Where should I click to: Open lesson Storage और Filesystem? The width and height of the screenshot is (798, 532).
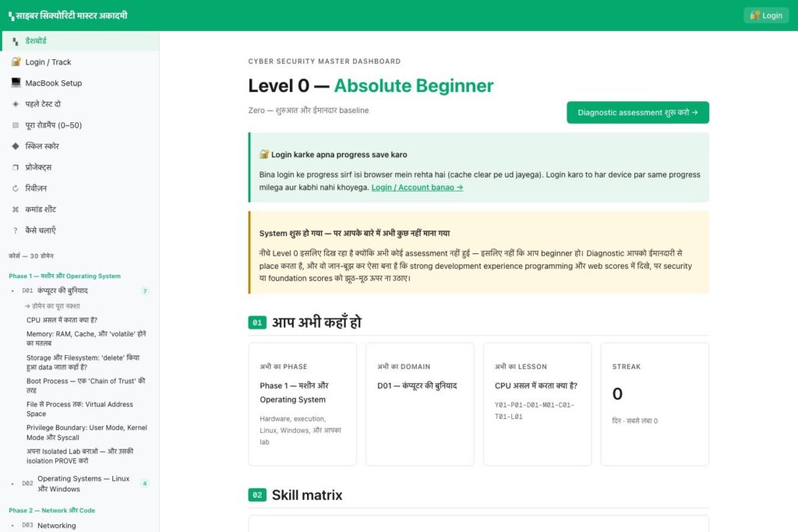pos(83,362)
